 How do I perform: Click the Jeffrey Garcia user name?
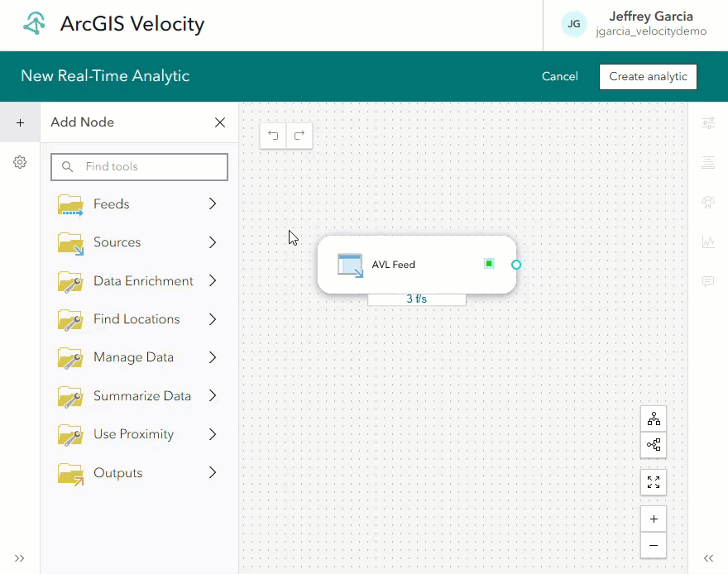click(x=651, y=17)
